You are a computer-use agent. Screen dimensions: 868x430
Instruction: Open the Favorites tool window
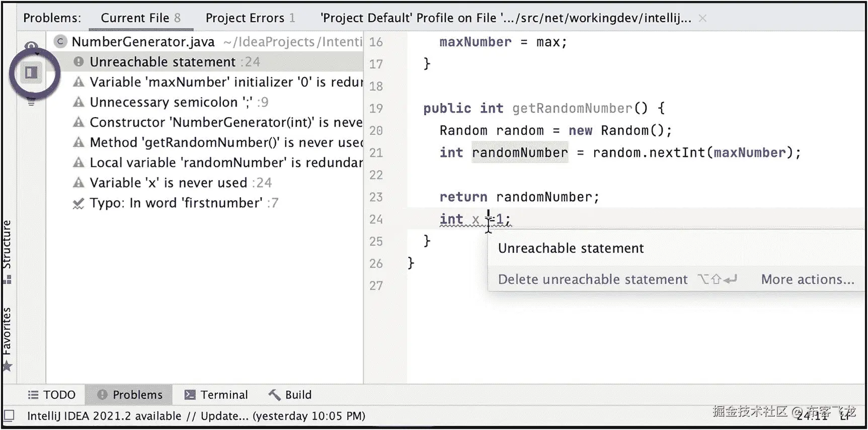point(7,338)
